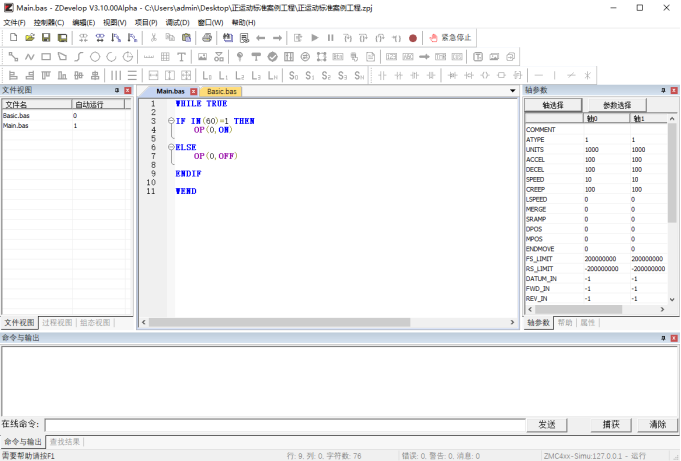Switch to the 查找结果 tab
This screenshot has width=681, height=461.
point(65,441)
